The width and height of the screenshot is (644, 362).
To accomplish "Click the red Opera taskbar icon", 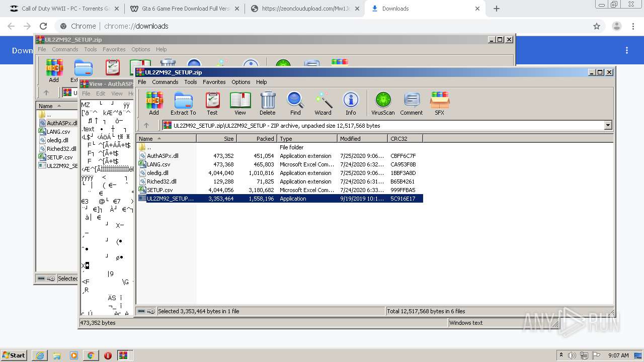I will [x=108, y=355].
